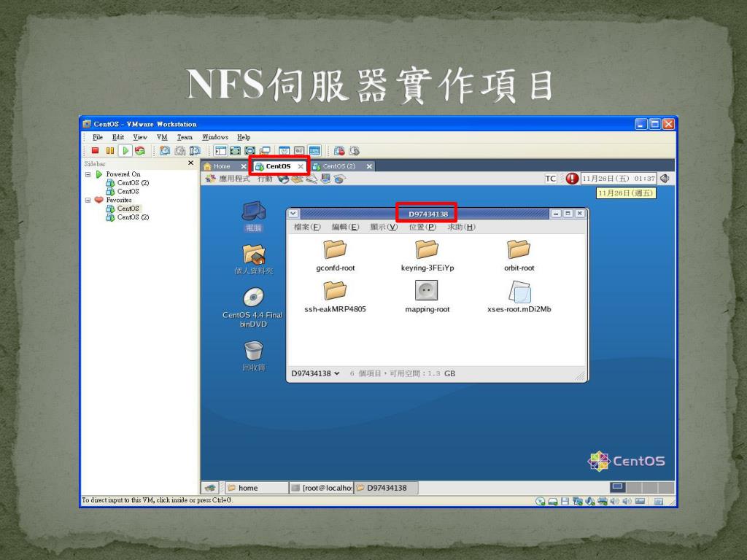
Task: Click the TC input method indicator
Action: pyautogui.click(x=550, y=179)
